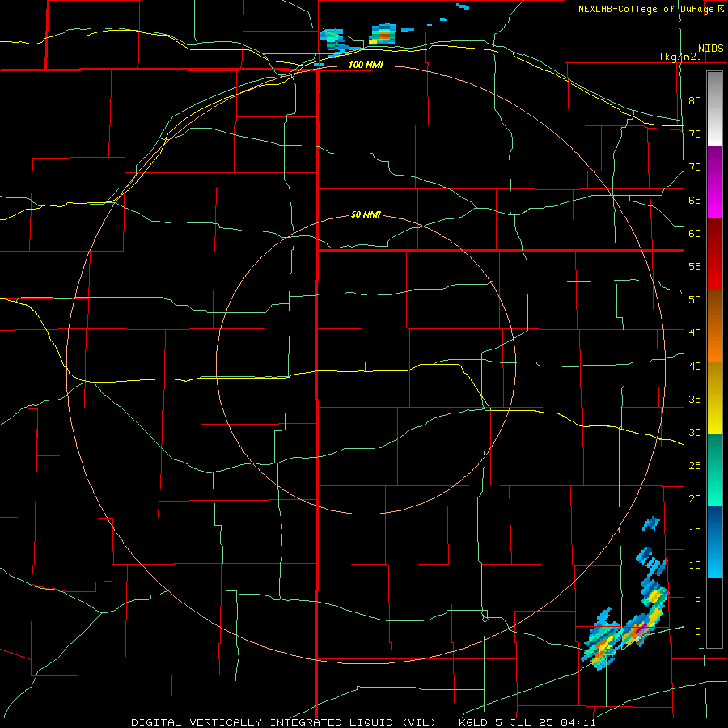
Task: Pick the blue segment of color bar
Action: coord(714,542)
